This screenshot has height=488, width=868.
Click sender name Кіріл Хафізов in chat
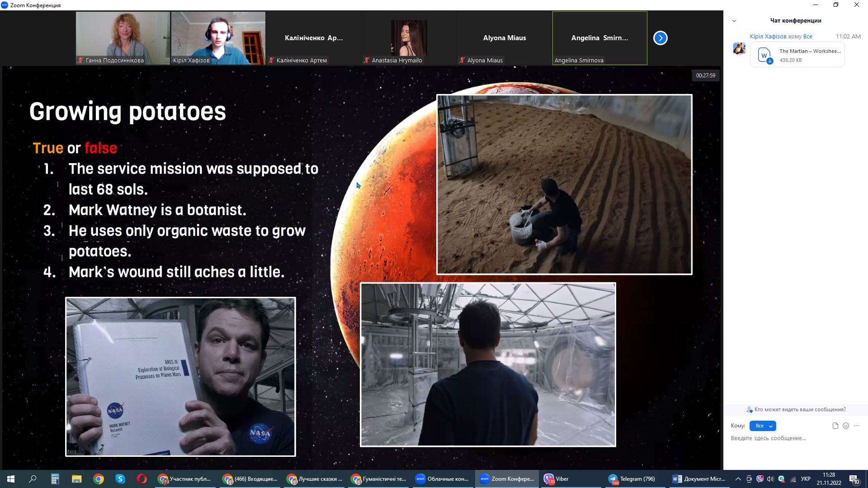tap(768, 37)
